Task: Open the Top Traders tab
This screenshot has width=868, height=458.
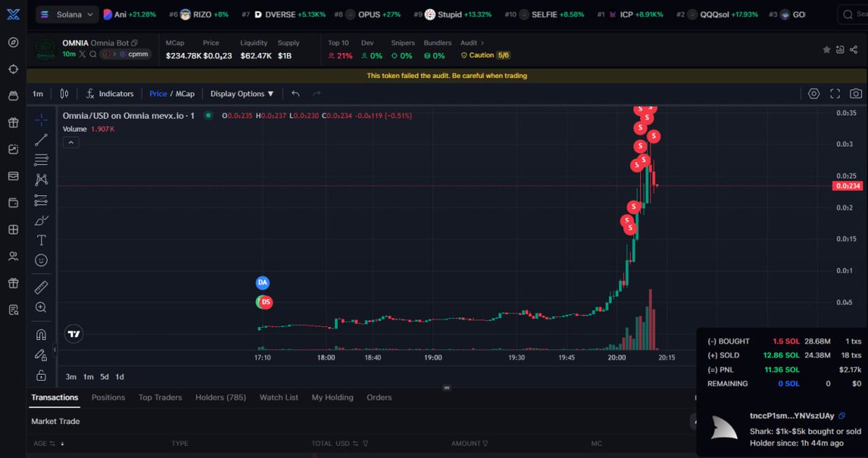Action: tap(160, 397)
